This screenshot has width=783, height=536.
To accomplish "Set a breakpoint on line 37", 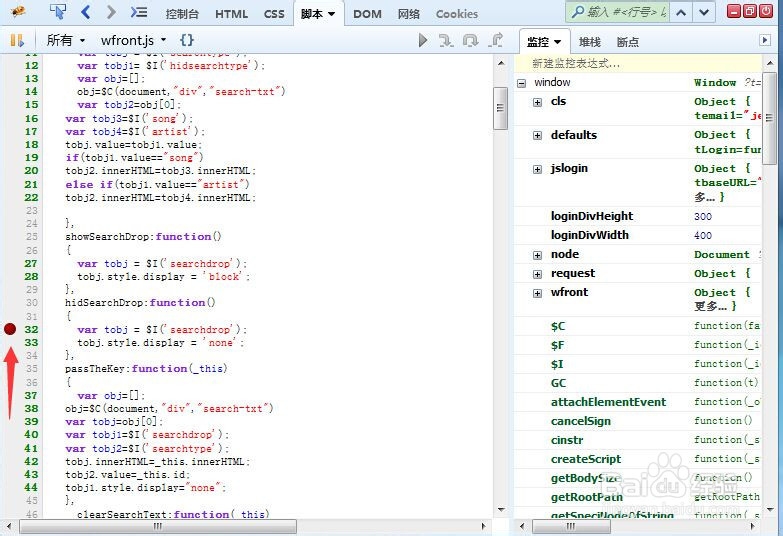I will click(x=10, y=395).
